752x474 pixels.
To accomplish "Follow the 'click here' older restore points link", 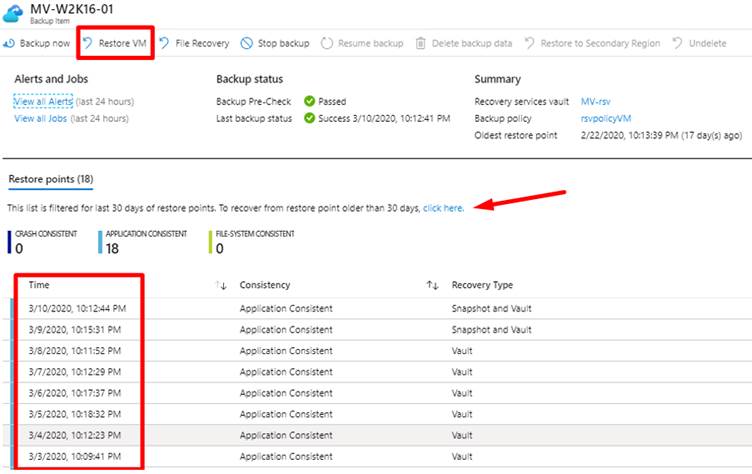I will (443, 208).
